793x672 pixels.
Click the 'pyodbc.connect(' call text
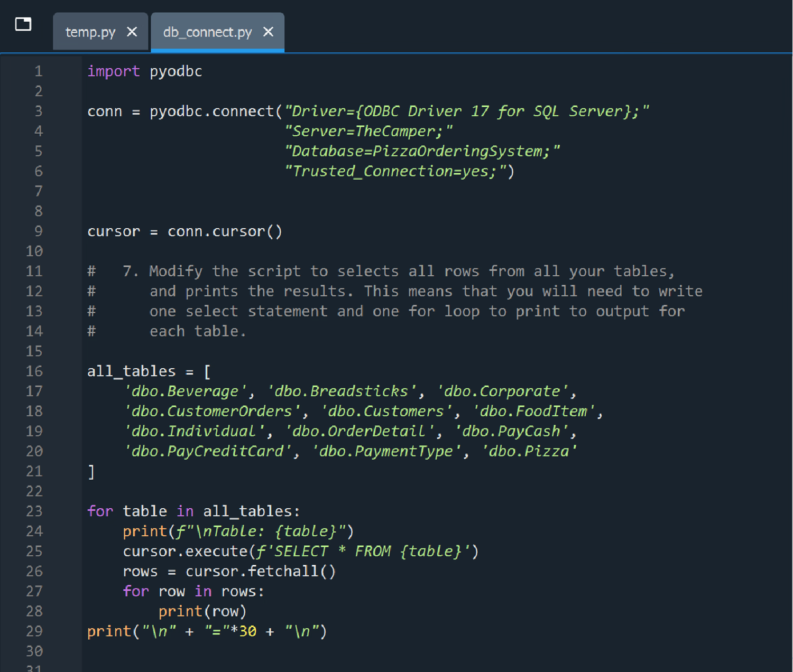point(216,111)
